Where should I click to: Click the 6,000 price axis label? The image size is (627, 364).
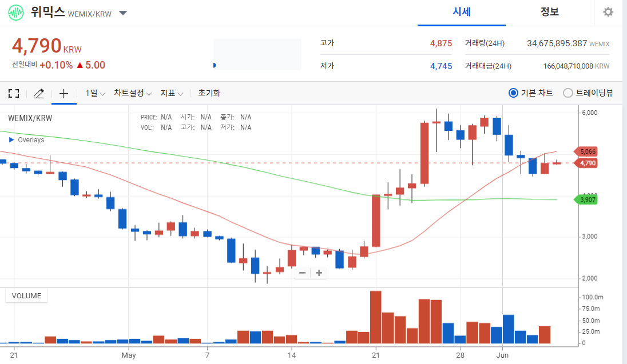pos(589,113)
